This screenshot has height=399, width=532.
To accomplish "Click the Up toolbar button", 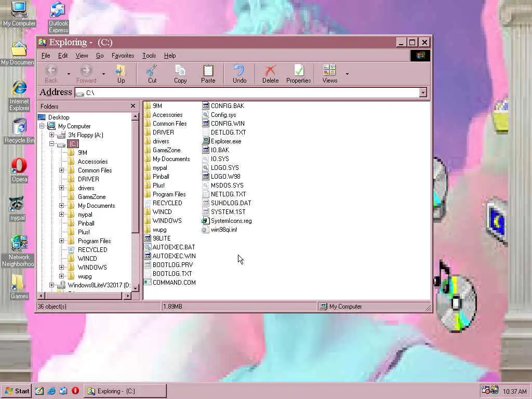I will click(x=121, y=74).
